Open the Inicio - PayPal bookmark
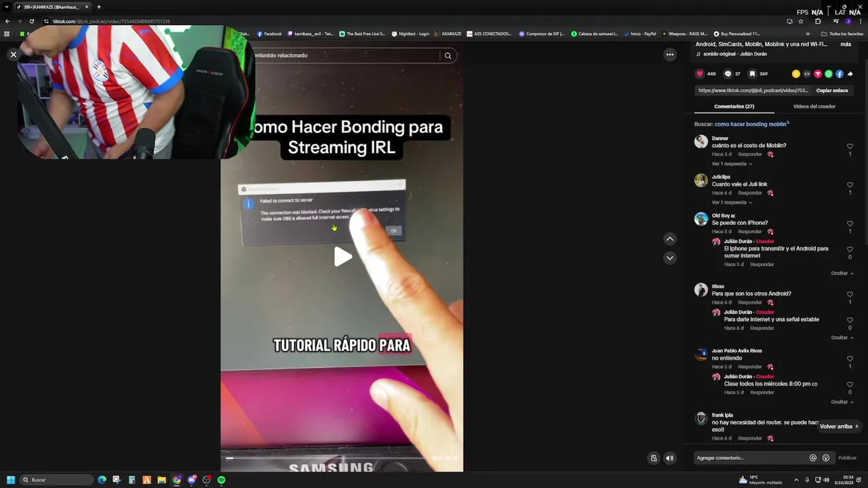The width and height of the screenshot is (868, 488). (639, 34)
